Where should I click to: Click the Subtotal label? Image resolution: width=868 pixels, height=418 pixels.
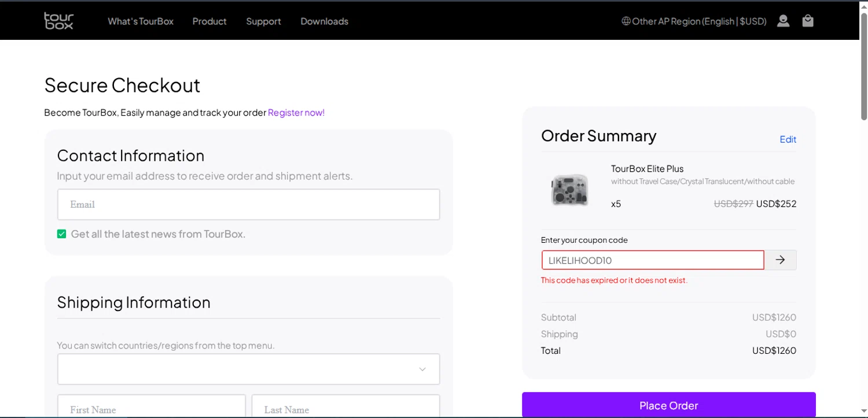coord(558,317)
